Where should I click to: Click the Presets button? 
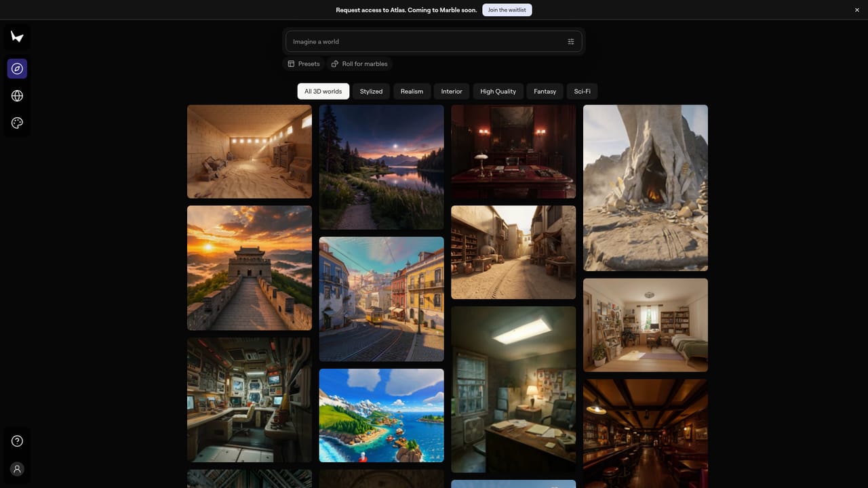tap(303, 64)
